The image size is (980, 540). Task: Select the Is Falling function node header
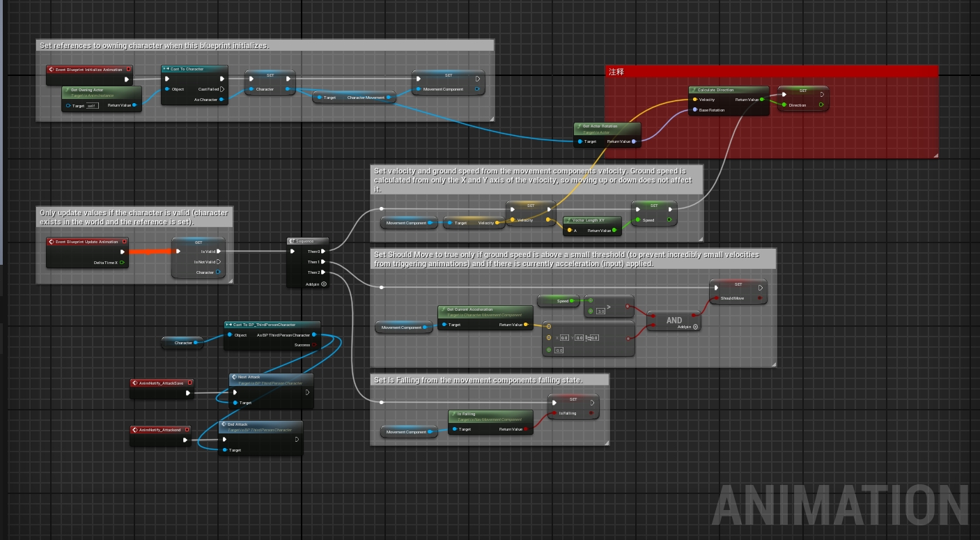(x=490, y=415)
